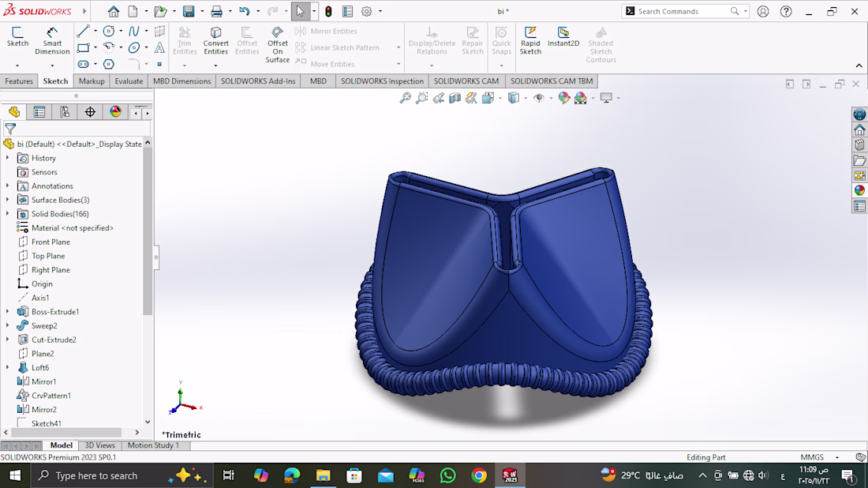Expand Surface Bodies(3) node
The image size is (868, 488).
coord(8,200)
